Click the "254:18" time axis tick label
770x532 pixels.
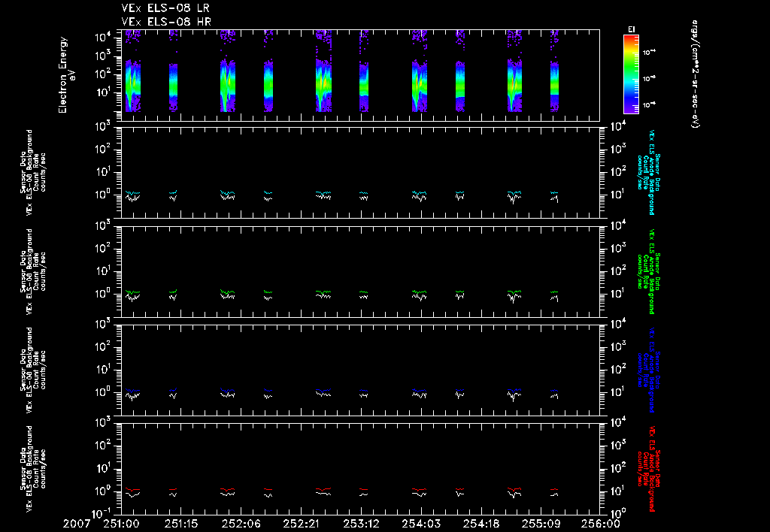[x=480, y=524]
